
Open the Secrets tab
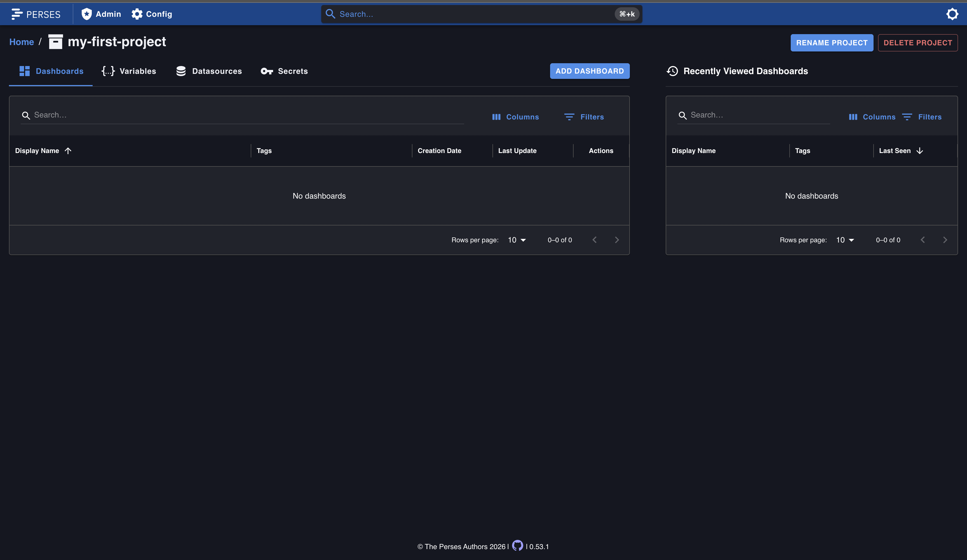click(x=284, y=71)
